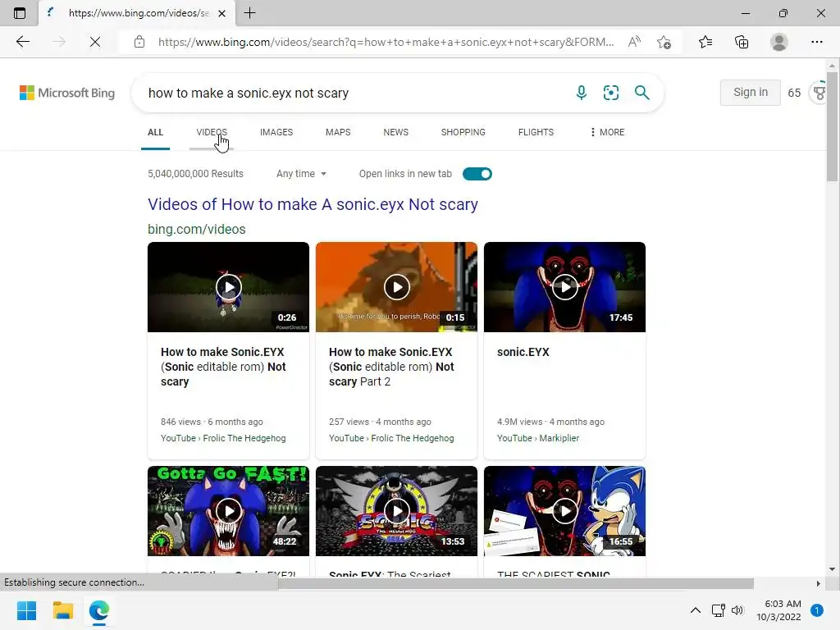Switch to the SHOPPING tab
Screen dimensions: 840x630
pyautogui.click(x=463, y=132)
